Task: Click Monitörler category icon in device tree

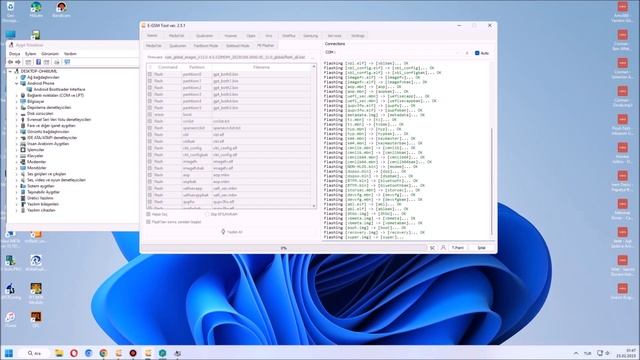Action: point(23,168)
